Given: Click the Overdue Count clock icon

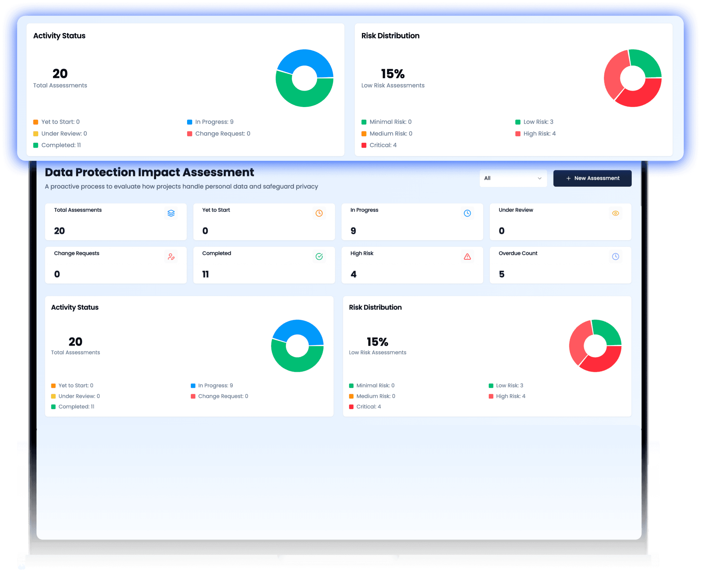Looking at the screenshot, I should 615,257.
